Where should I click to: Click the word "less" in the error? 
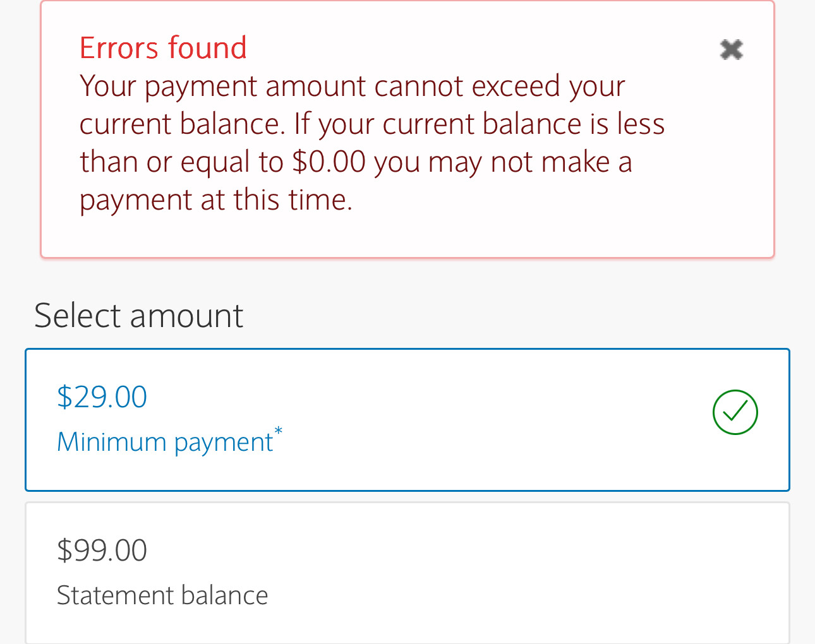point(641,124)
